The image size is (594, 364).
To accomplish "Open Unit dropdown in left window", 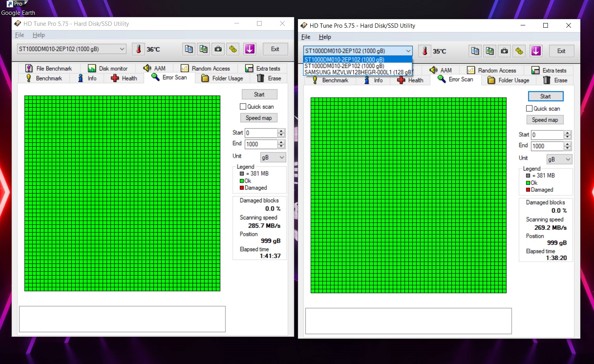I will 273,157.
